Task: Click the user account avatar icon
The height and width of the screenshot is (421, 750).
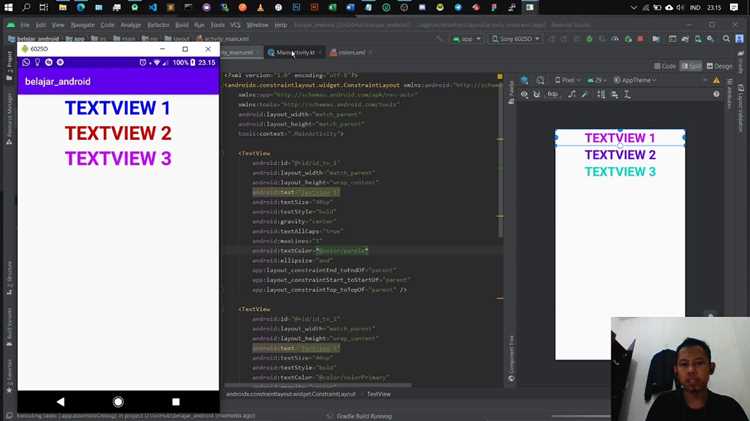Action: [739, 39]
